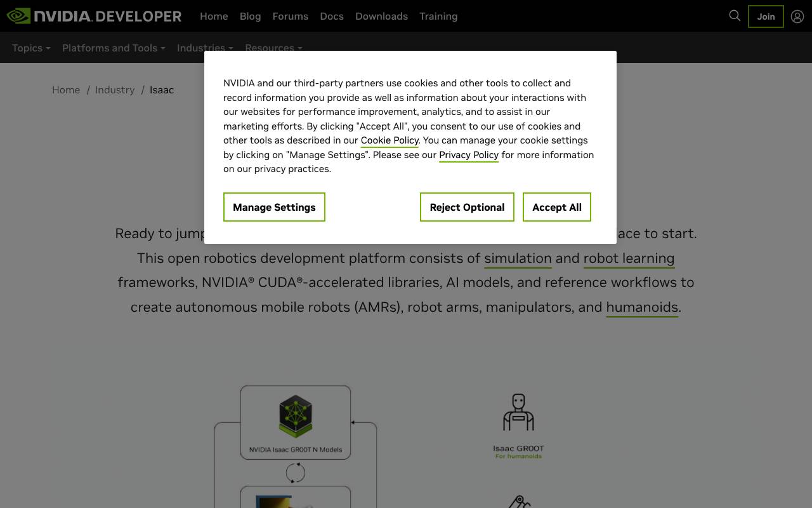The width and height of the screenshot is (812, 508).
Task: Click the circular refresh arrows in diagram
Action: [296, 472]
